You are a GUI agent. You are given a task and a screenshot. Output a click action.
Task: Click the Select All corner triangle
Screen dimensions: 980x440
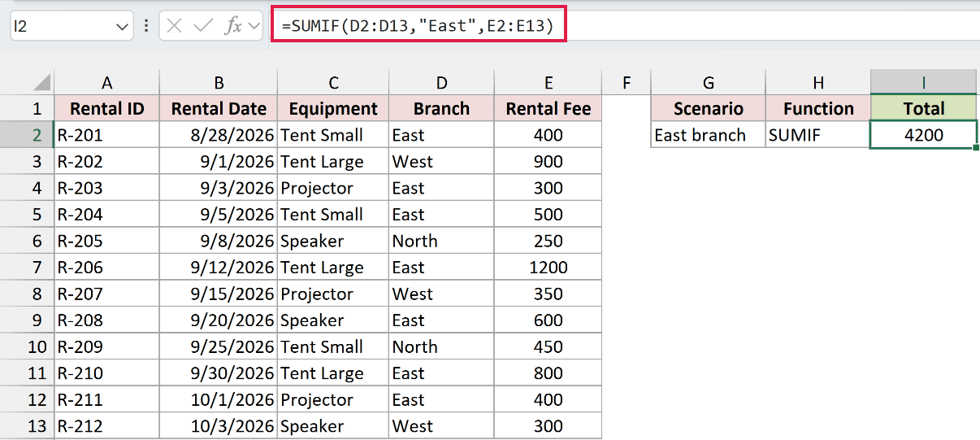(41, 82)
